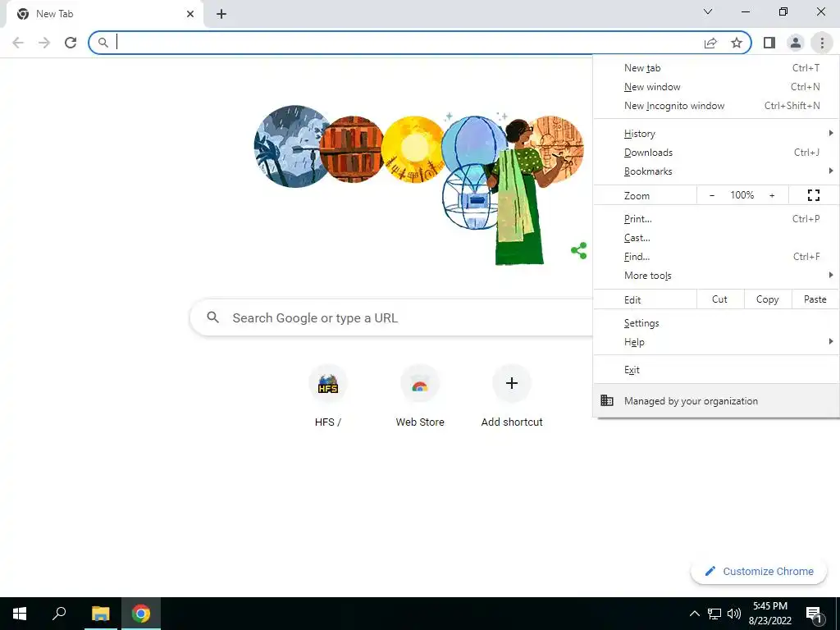Expand the More tools submenu

click(715, 276)
